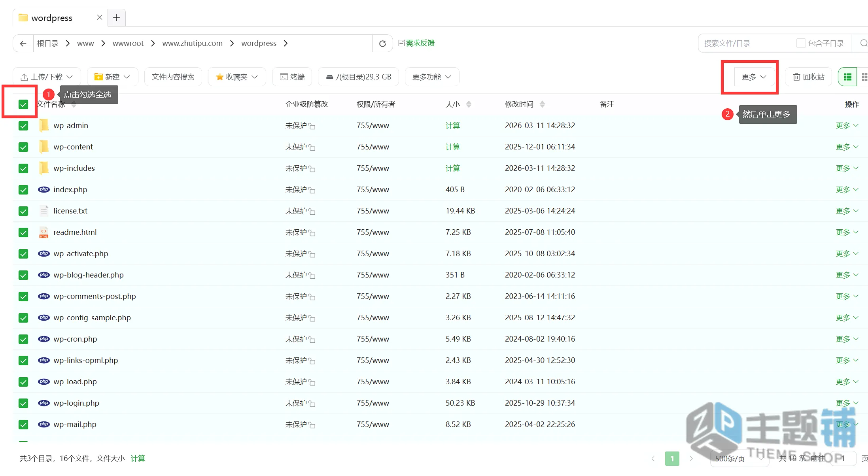Calculate size of wp-content folder
Viewport: 868px width, 476px height.
[x=453, y=147]
